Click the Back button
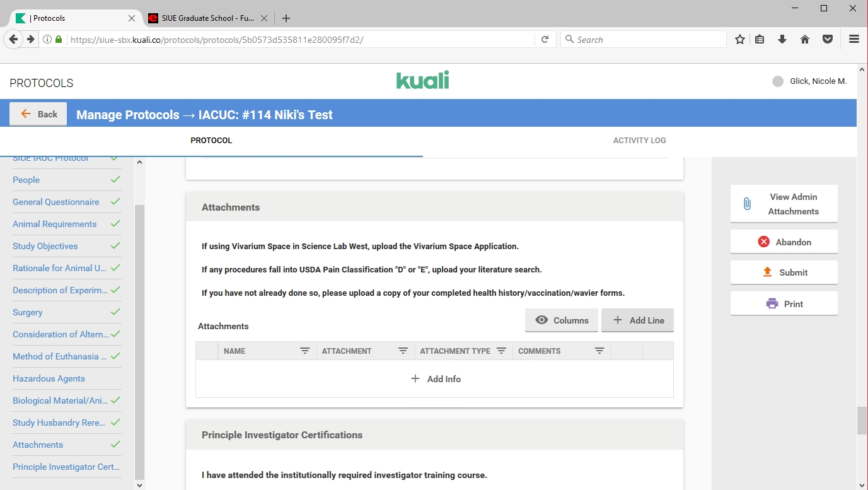Viewport: 868px width, 490px height. [x=38, y=114]
